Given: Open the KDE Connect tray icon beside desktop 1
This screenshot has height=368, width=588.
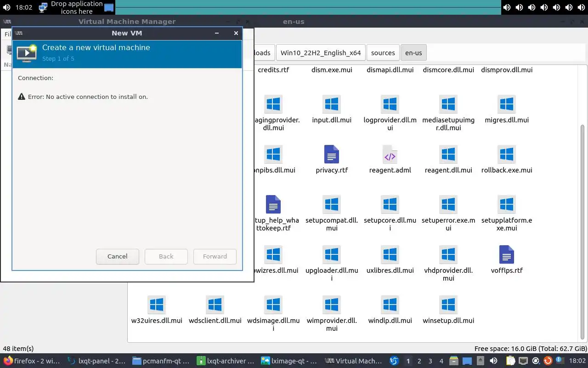Looking at the screenshot, I should tap(394, 361).
